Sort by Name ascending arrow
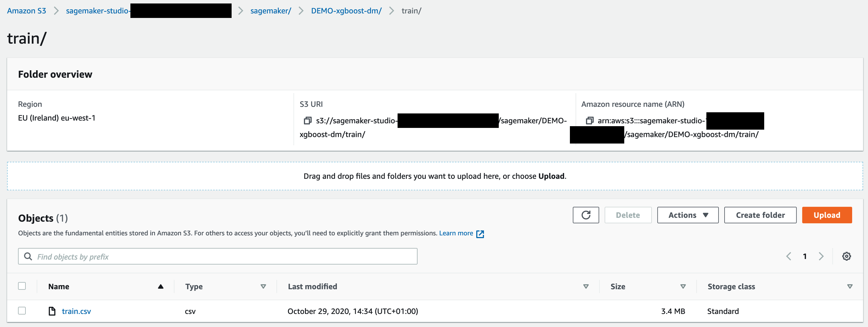The height and width of the screenshot is (327, 868). (x=160, y=286)
